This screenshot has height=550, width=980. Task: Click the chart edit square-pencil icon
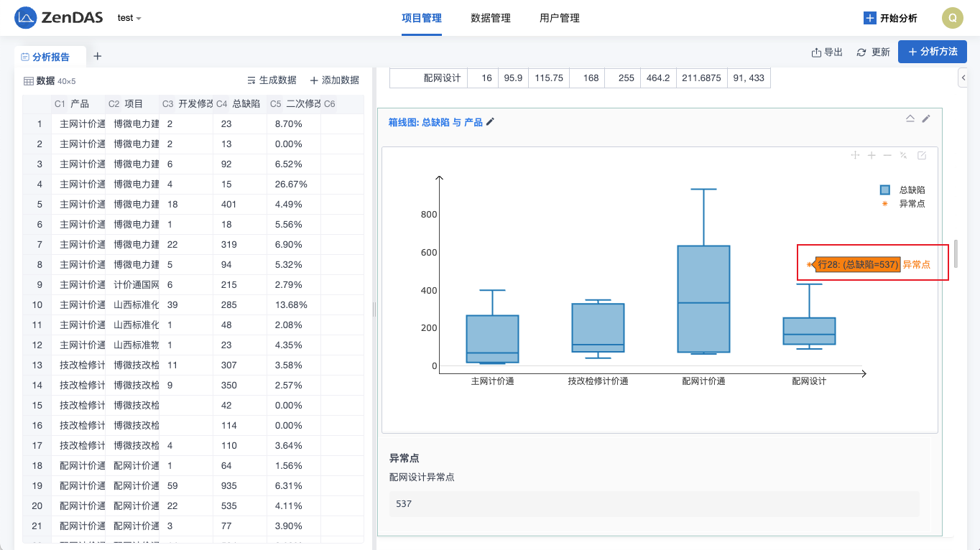[x=922, y=155]
